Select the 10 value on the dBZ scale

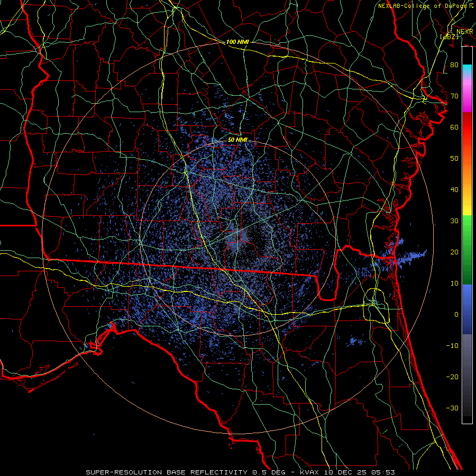pyautogui.click(x=454, y=283)
